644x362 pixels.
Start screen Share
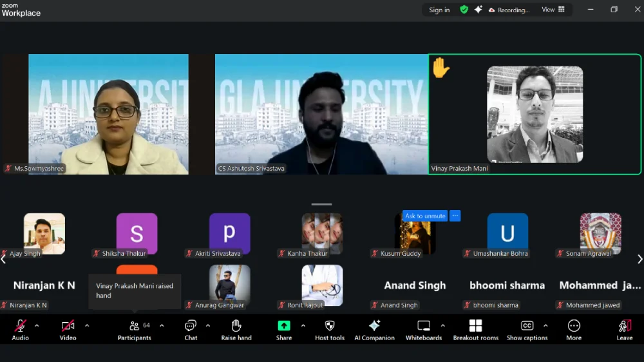(284, 329)
